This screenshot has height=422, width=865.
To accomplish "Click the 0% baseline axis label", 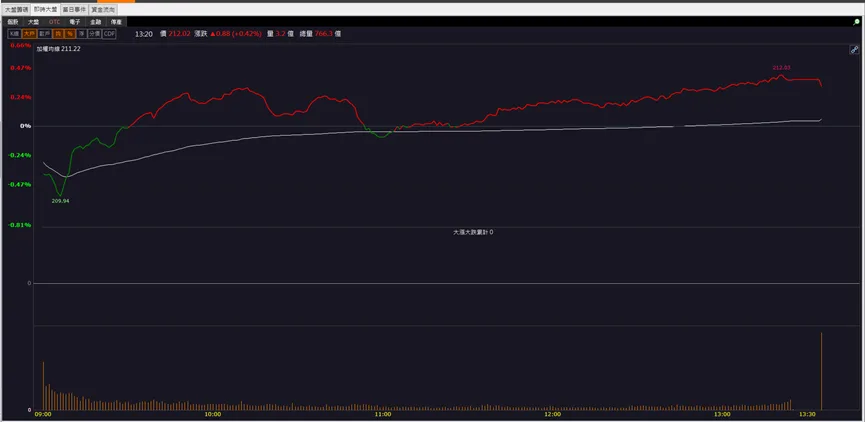I will tap(25, 126).
